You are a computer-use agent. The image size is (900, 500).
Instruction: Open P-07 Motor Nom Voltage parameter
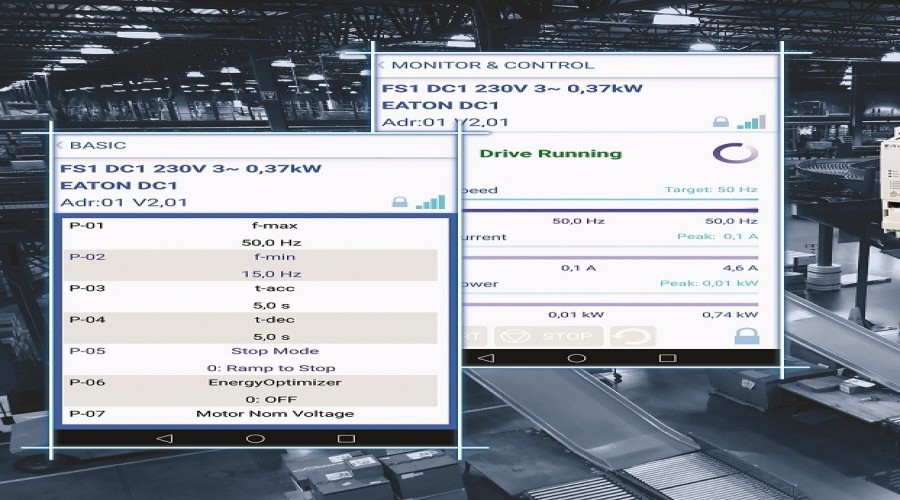255,413
